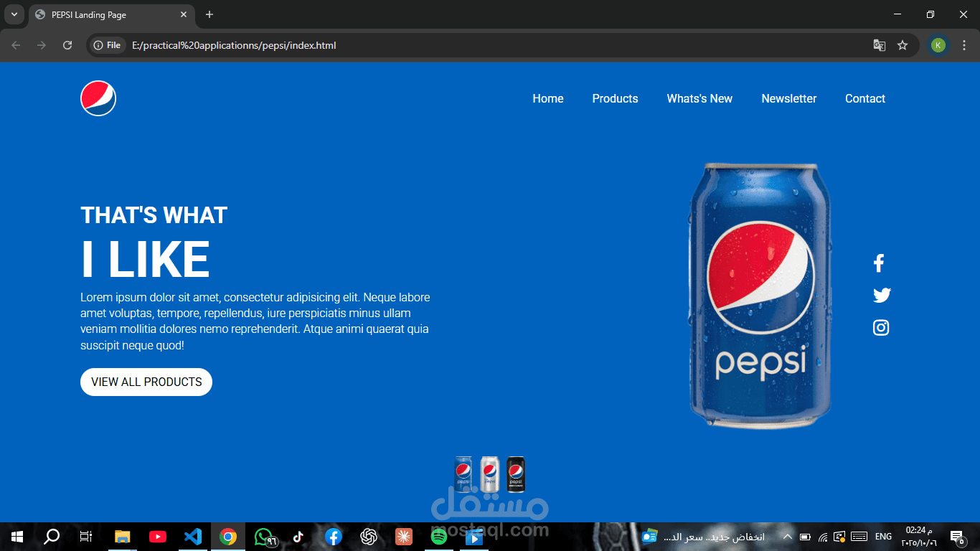This screenshot has height=551, width=980.
Task: Open Instagram from the social icons
Action: [880, 327]
